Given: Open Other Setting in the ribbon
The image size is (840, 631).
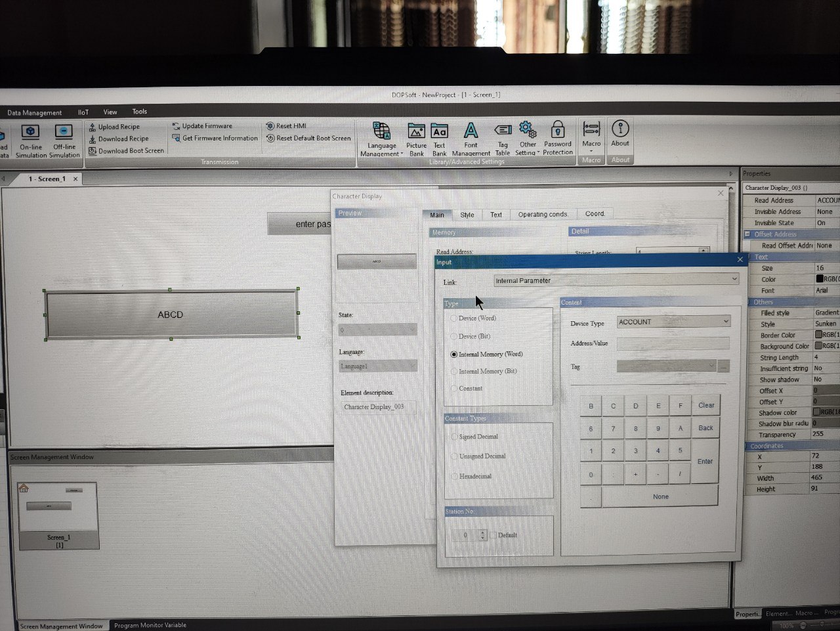Looking at the screenshot, I should (528, 139).
